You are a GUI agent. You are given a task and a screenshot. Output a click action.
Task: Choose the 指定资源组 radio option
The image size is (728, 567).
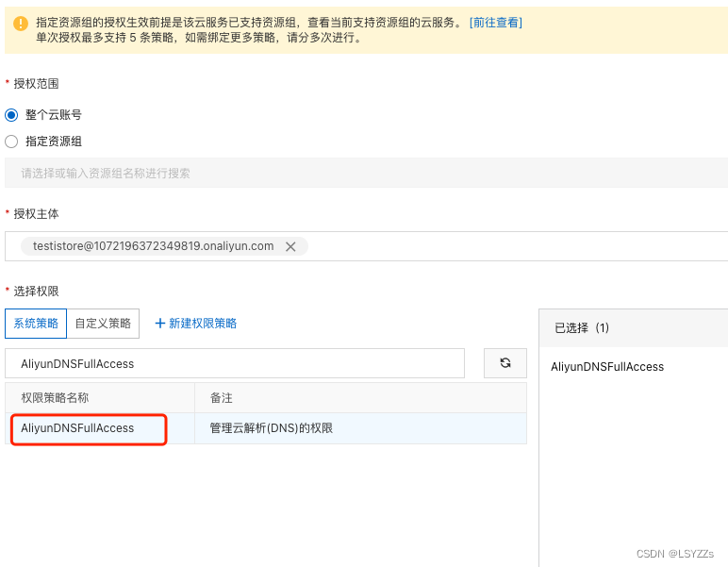pyautogui.click(x=11, y=142)
